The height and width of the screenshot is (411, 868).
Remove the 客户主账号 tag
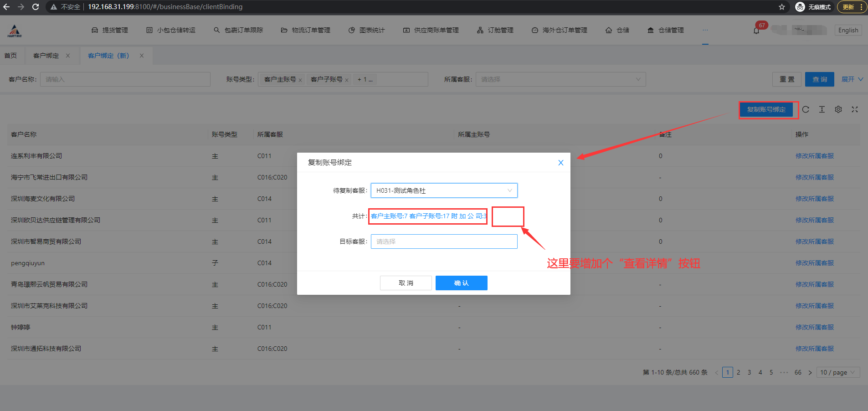(300, 80)
